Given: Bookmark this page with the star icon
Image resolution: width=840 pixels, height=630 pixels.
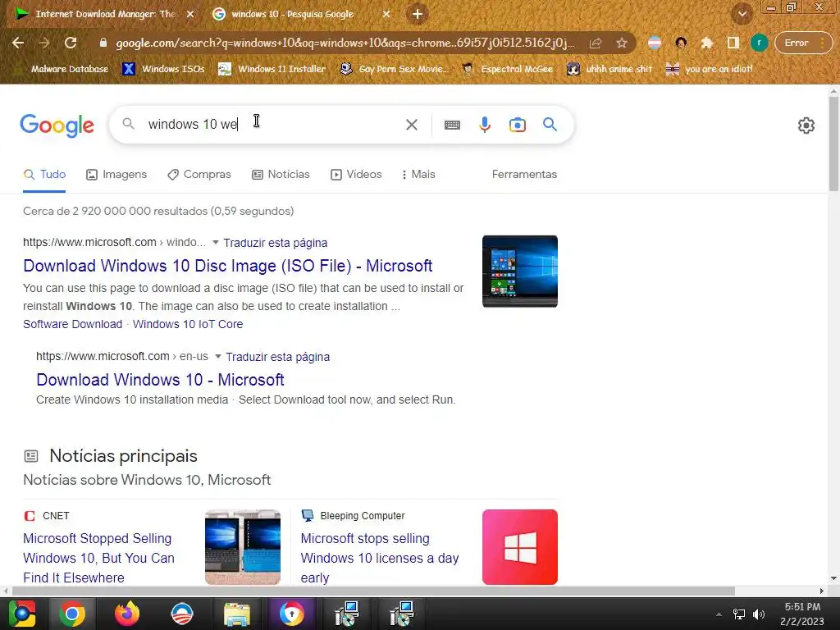Looking at the screenshot, I should (622, 43).
